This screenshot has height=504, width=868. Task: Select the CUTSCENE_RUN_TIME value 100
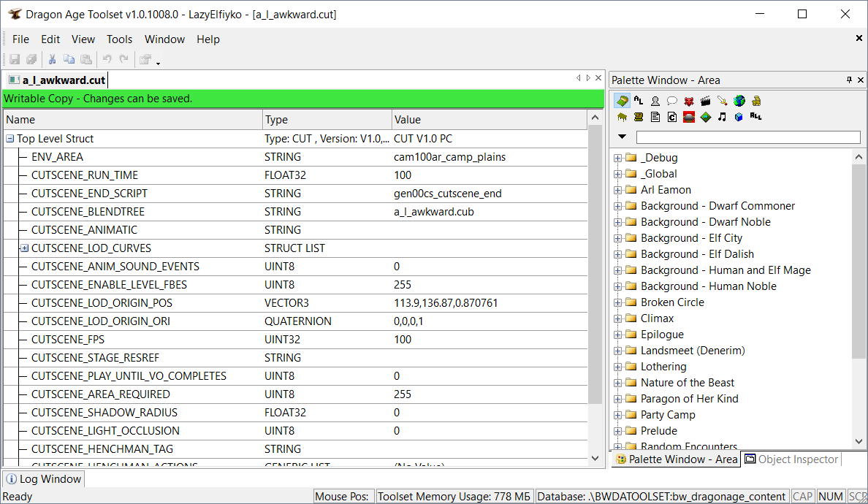click(x=403, y=175)
